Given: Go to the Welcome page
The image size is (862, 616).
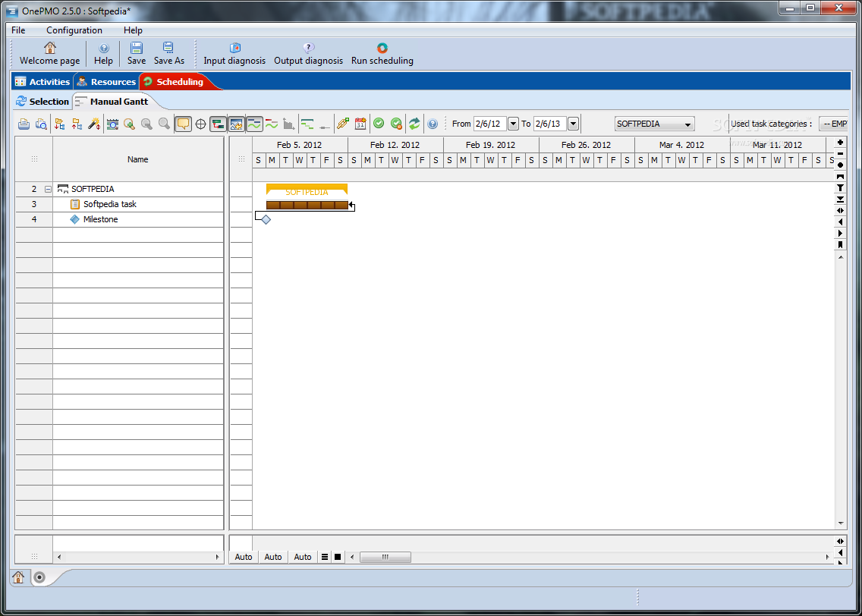Looking at the screenshot, I should point(49,54).
